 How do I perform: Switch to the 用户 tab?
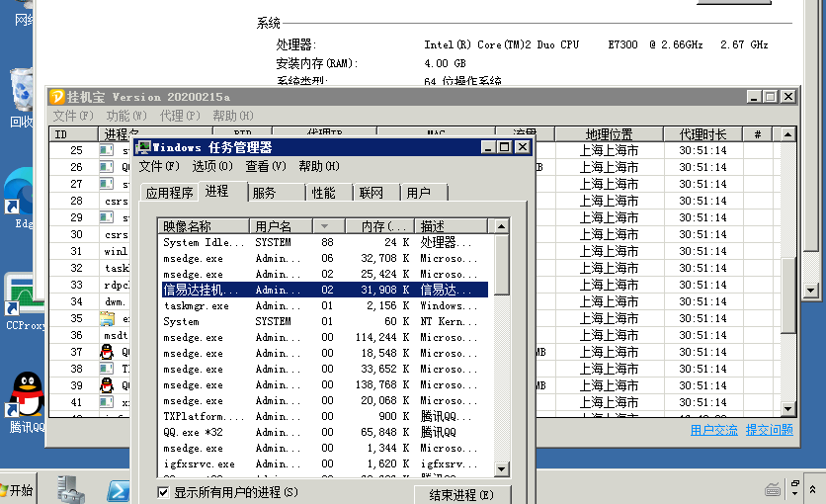pos(424,193)
